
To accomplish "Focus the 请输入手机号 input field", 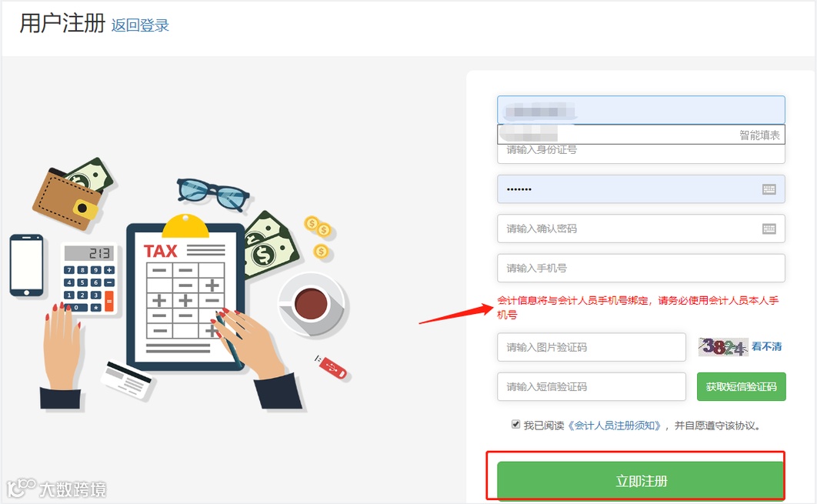I will (641, 269).
